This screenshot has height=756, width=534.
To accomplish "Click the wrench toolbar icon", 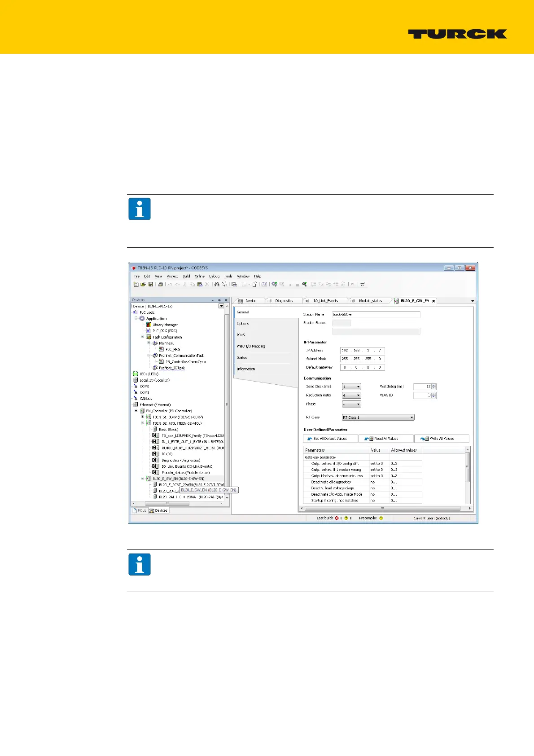I will pos(304,284).
